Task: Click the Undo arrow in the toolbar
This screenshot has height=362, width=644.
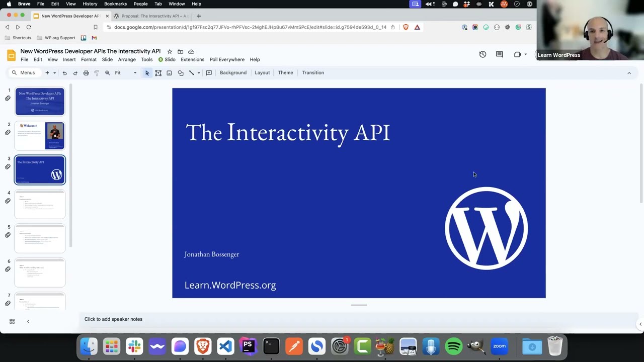Action: [64, 73]
